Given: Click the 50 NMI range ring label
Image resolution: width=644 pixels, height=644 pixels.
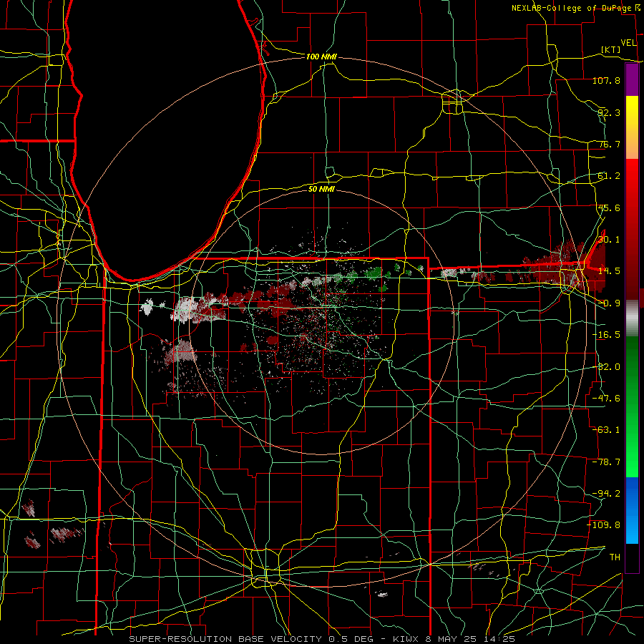Looking at the screenshot, I should coord(321,189).
